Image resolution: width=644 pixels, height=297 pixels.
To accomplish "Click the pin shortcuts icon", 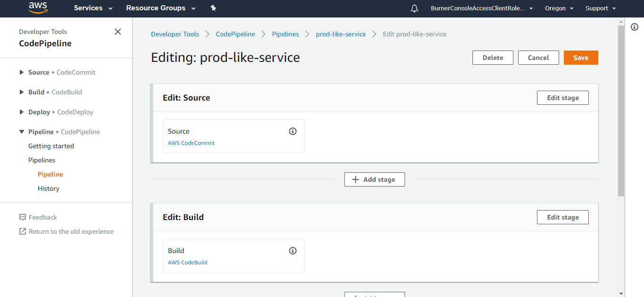I will (214, 8).
